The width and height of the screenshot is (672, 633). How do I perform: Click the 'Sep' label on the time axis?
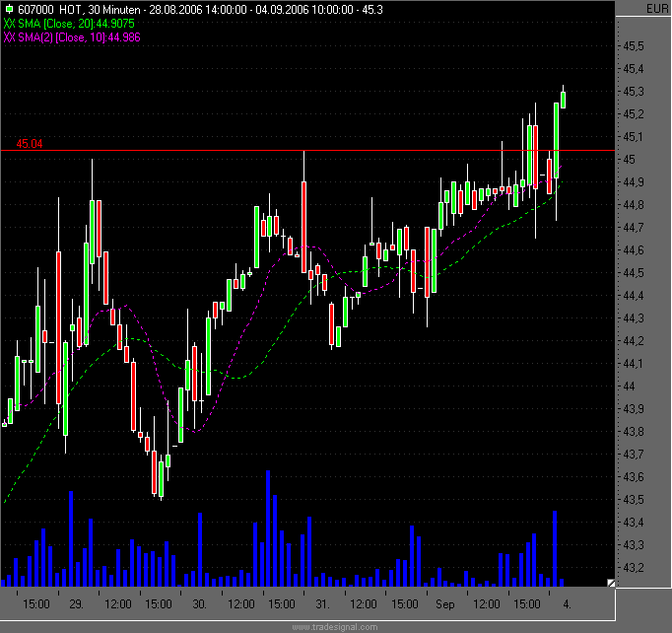coord(444,604)
